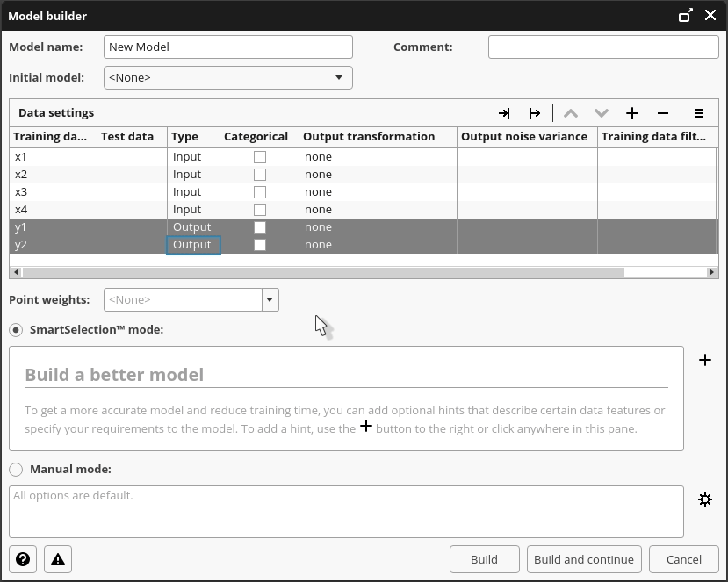Click the Build button
This screenshot has width=728, height=582.
tap(484, 559)
